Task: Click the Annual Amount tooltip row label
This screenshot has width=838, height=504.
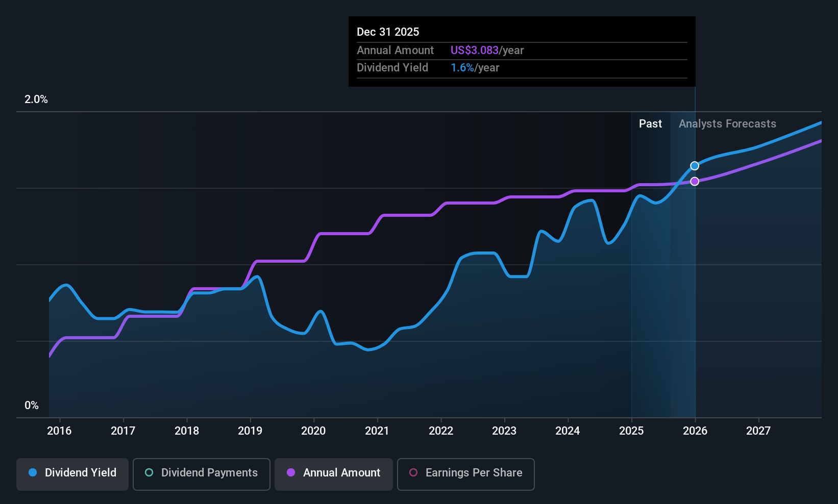Action: [x=395, y=51]
